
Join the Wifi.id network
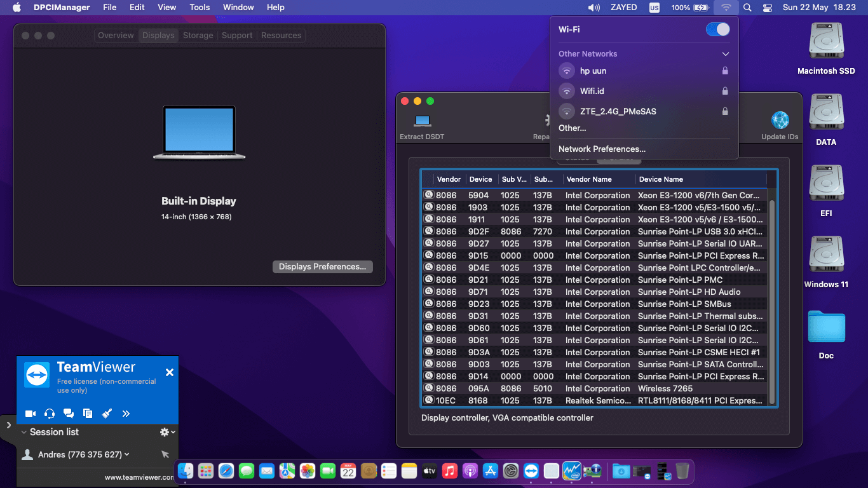tap(644, 91)
